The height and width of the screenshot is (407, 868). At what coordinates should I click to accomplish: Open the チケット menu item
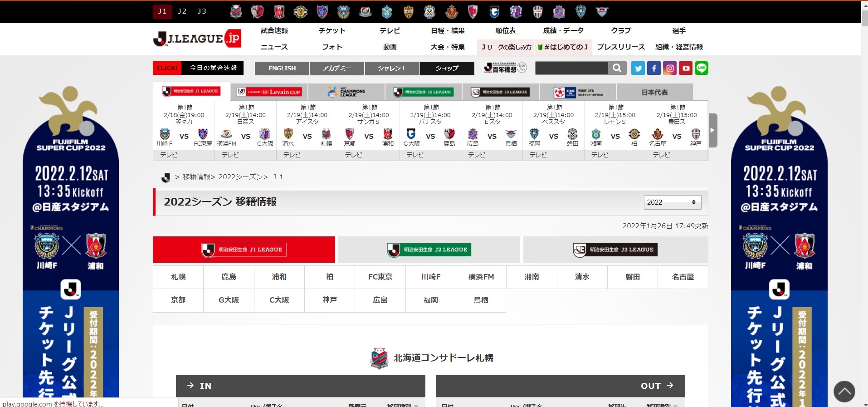tap(332, 30)
